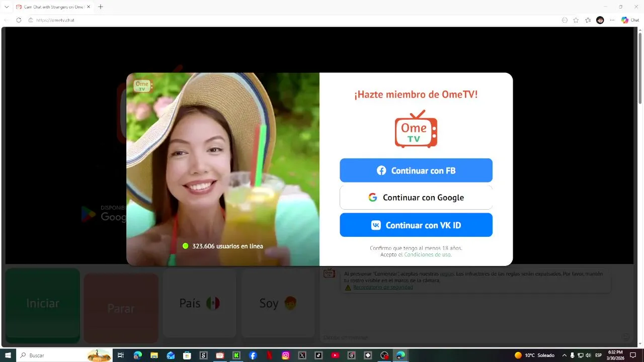Reload the current page
Image resolution: width=644 pixels, height=362 pixels.
[19, 20]
